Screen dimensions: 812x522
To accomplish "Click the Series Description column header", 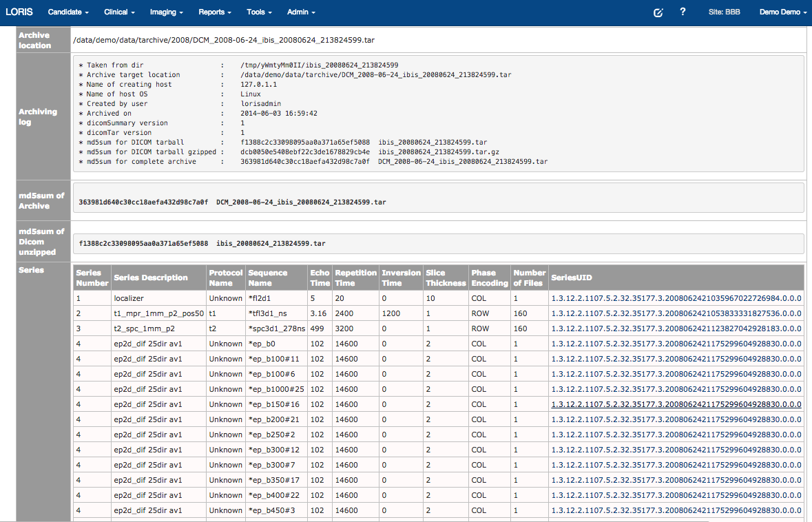I will [151, 278].
